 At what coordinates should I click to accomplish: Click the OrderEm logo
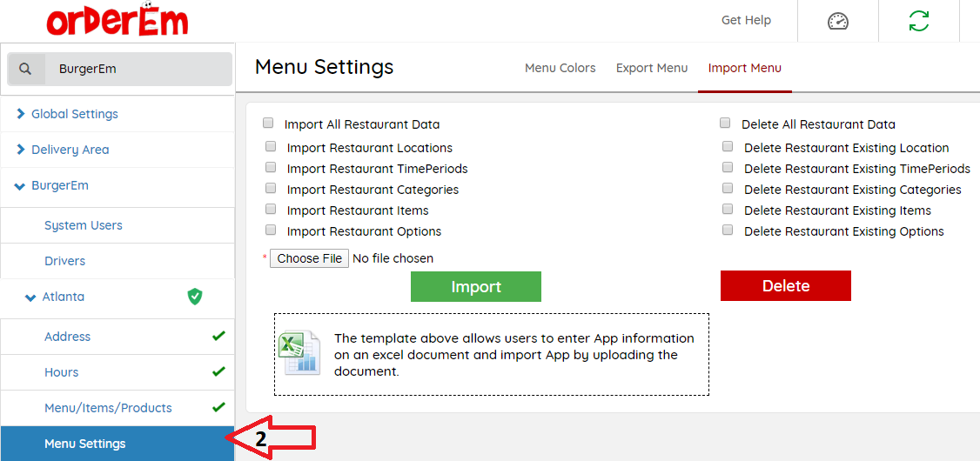[x=117, y=22]
